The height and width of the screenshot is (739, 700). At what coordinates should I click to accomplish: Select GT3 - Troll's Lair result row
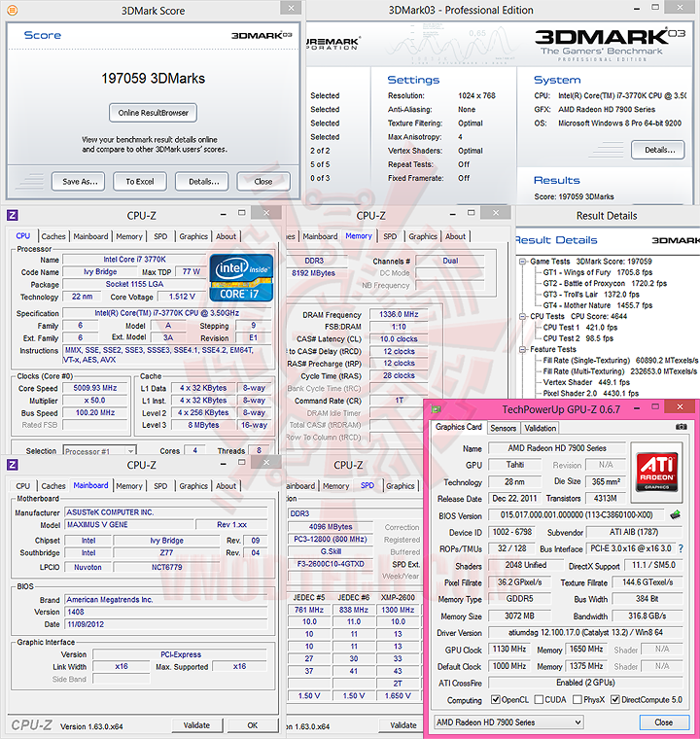point(591,295)
